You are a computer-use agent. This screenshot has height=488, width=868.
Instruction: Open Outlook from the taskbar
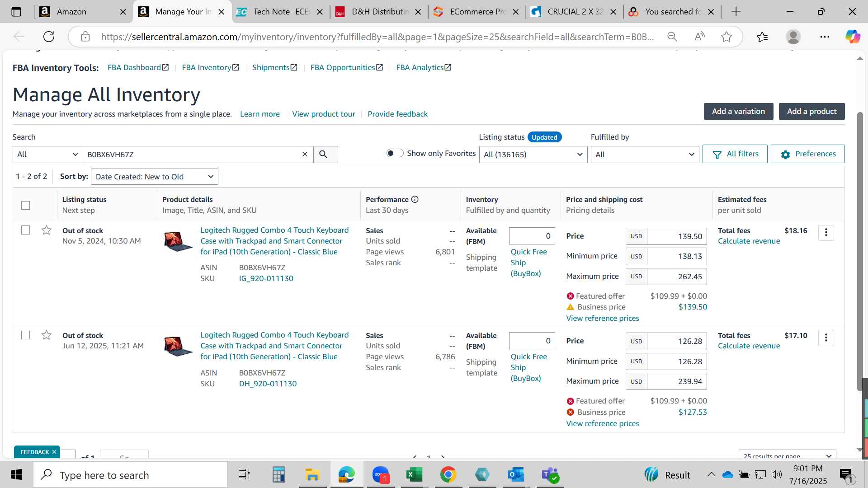click(516, 475)
